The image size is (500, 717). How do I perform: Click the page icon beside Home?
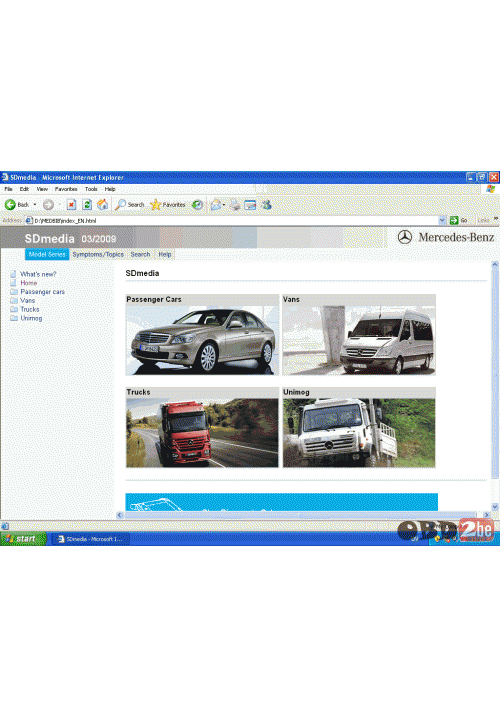pos(13,283)
